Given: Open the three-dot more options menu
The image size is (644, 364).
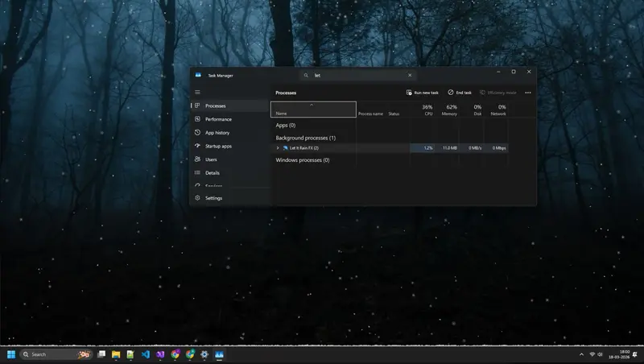Looking at the screenshot, I should point(528,93).
